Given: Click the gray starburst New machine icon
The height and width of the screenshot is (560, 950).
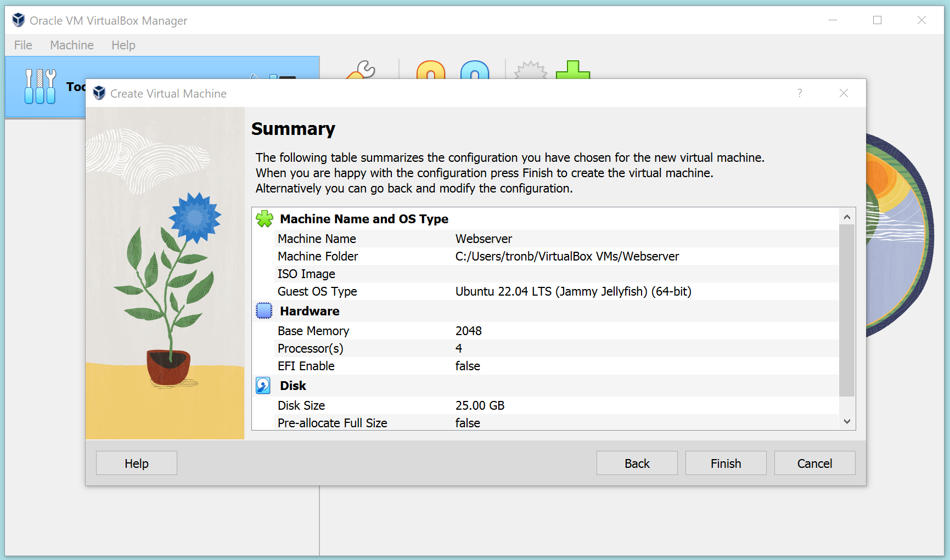Looking at the screenshot, I should pyautogui.click(x=530, y=70).
